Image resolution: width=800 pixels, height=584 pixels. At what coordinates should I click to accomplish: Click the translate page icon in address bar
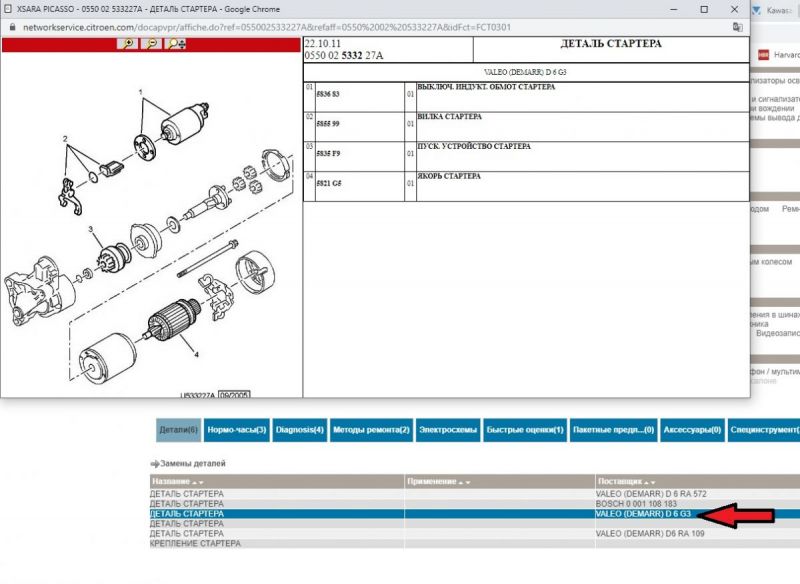point(737,27)
